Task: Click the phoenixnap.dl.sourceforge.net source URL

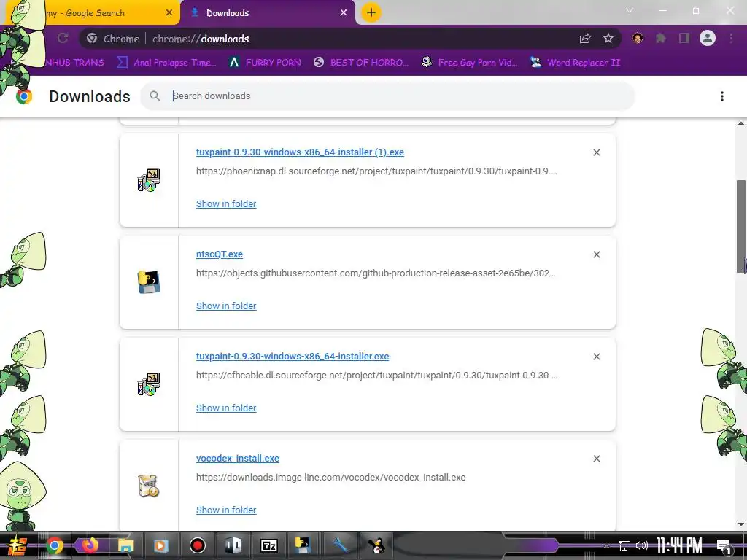Action: pyautogui.click(x=376, y=171)
